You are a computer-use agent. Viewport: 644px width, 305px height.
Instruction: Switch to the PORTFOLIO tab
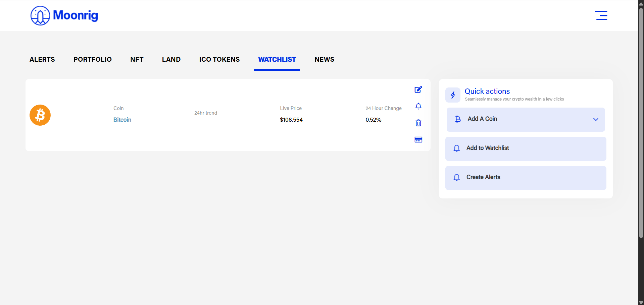pos(93,59)
